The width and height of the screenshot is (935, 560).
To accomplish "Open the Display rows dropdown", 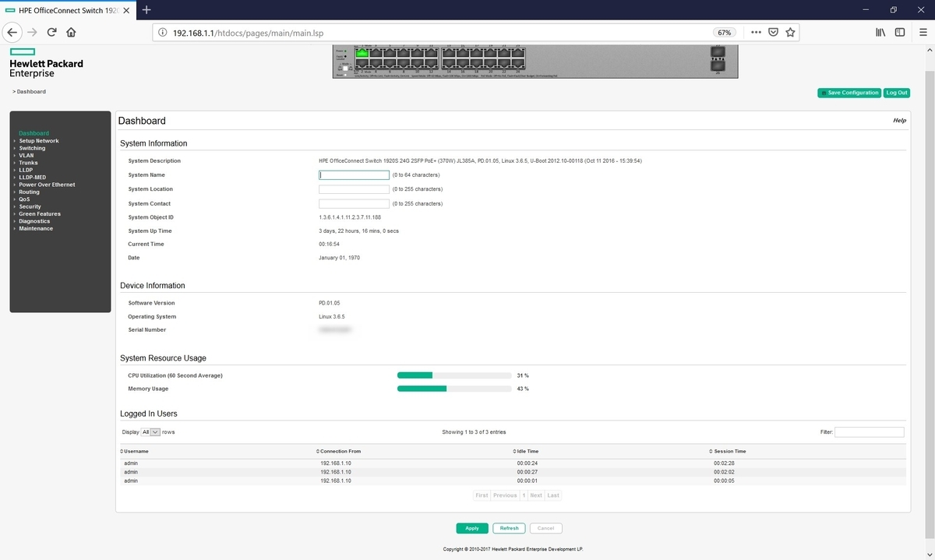I will pyautogui.click(x=150, y=431).
